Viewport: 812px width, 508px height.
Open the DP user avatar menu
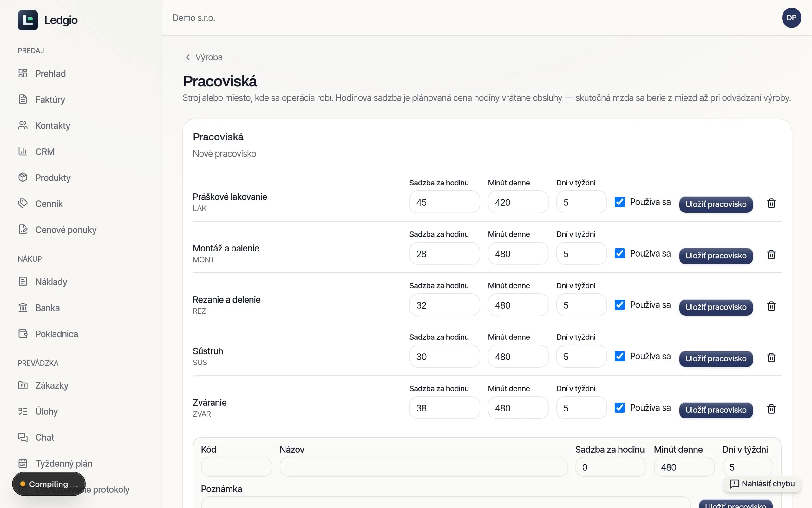(791, 18)
